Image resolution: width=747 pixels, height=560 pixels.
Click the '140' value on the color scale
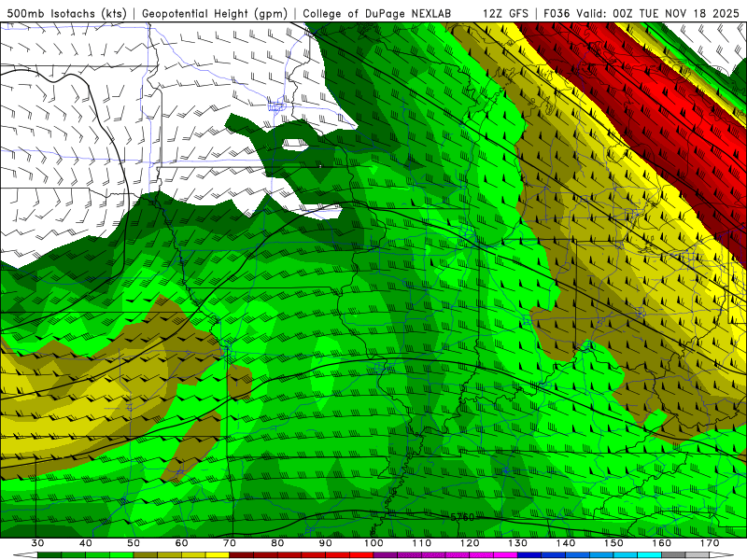tap(566, 543)
